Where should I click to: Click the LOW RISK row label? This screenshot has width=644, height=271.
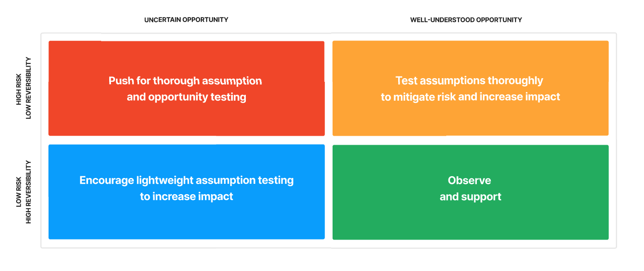coord(19,192)
